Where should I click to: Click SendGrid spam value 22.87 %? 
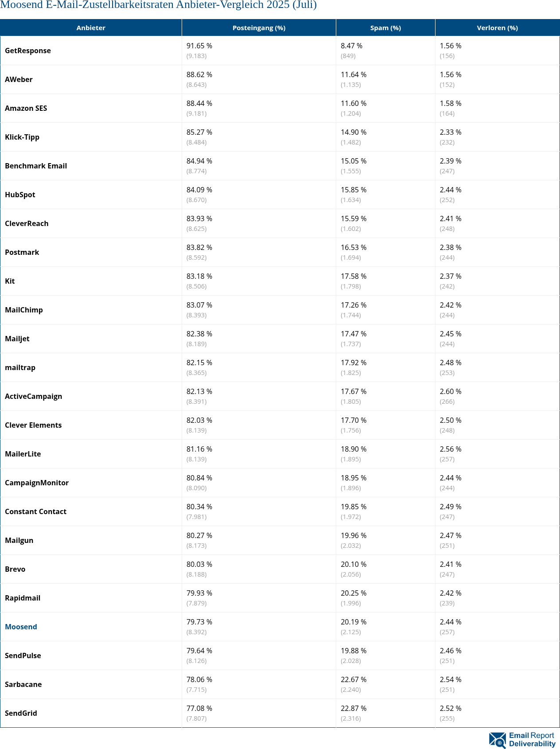pyautogui.click(x=354, y=708)
